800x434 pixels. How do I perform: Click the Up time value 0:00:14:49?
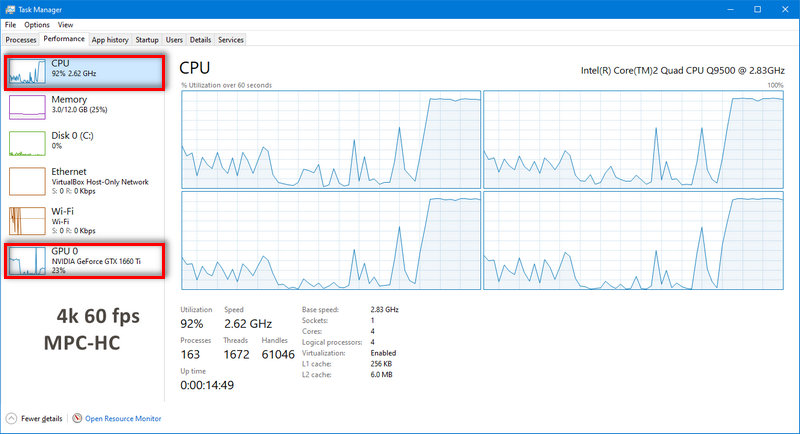pos(207,385)
